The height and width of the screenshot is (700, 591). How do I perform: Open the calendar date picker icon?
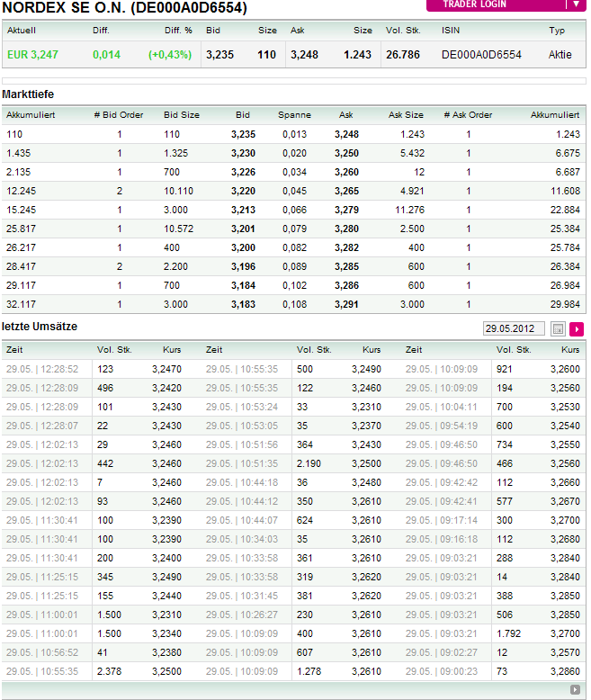pos(558,329)
